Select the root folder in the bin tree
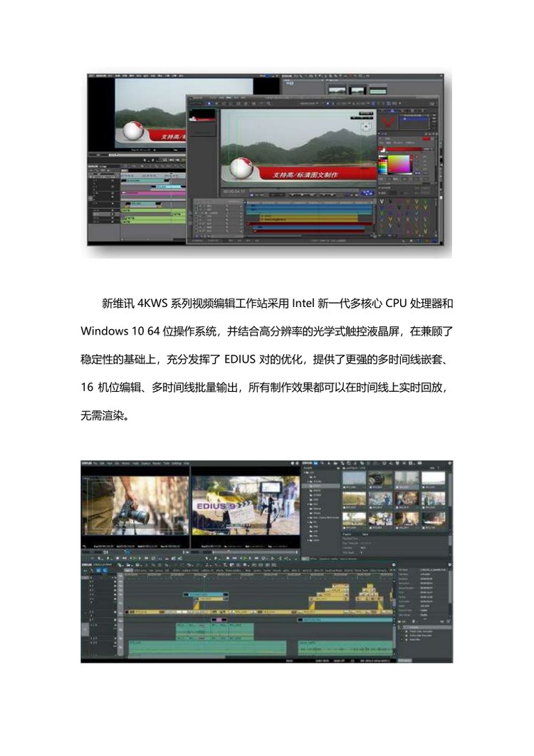The width and height of the screenshot is (534, 756). coord(310,472)
